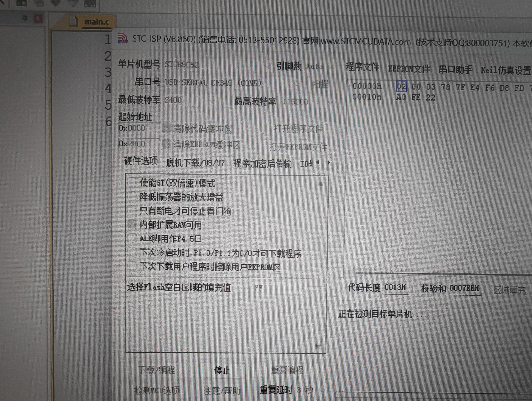
Task: Click hex byte A0 in row 00010h
Action: (401, 97)
